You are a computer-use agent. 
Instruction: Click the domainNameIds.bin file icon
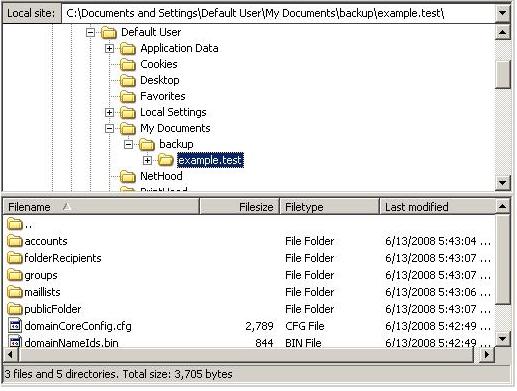pos(15,342)
